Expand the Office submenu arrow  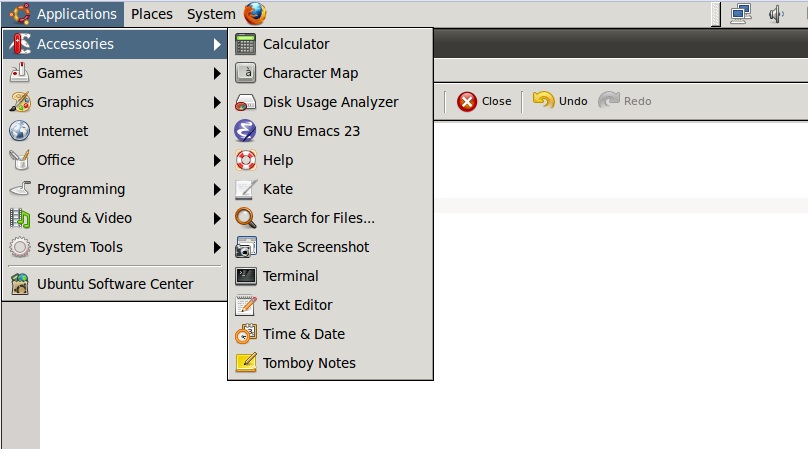(217, 160)
